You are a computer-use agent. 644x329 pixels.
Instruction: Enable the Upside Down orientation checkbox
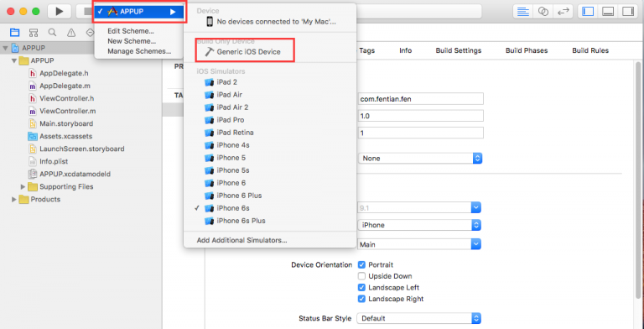[362, 276]
